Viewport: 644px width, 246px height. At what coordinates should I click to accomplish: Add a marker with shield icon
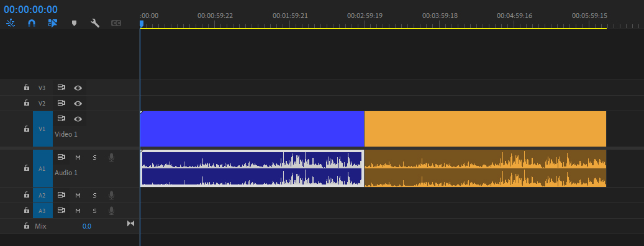(x=74, y=24)
